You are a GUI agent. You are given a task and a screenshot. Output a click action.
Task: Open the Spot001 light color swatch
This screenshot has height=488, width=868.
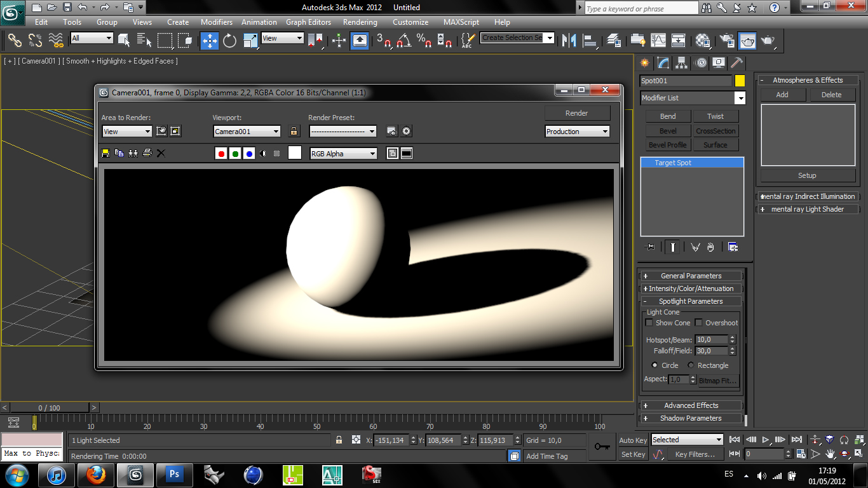[x=739, y=81]
